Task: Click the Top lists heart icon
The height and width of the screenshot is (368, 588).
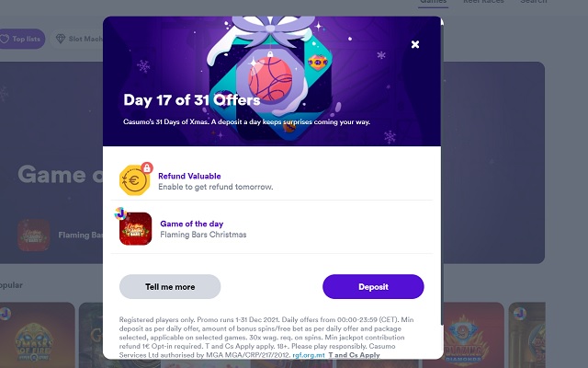Action: [x=5, y=39]
